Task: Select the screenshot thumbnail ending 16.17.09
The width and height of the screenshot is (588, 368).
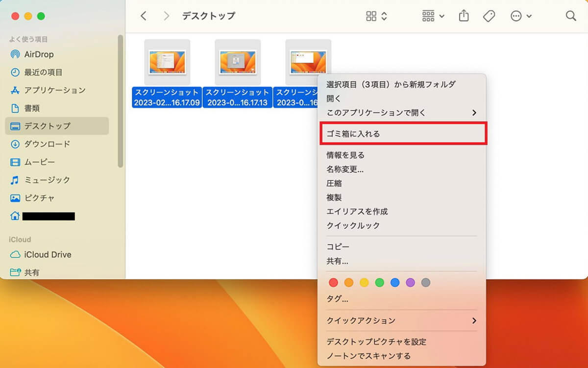Action: tap(167, 62)
